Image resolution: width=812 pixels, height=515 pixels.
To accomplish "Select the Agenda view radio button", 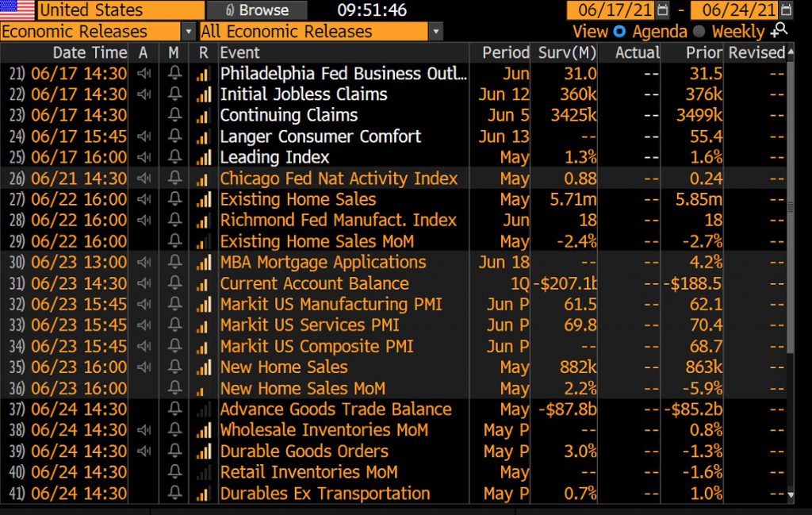I will point(619,31).
